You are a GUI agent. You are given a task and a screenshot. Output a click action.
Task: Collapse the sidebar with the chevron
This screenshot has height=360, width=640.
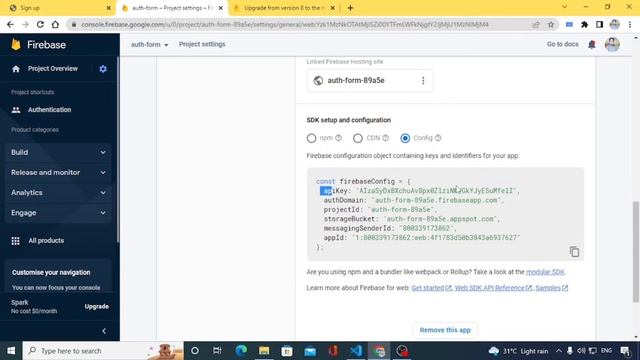tap(104, 331)
